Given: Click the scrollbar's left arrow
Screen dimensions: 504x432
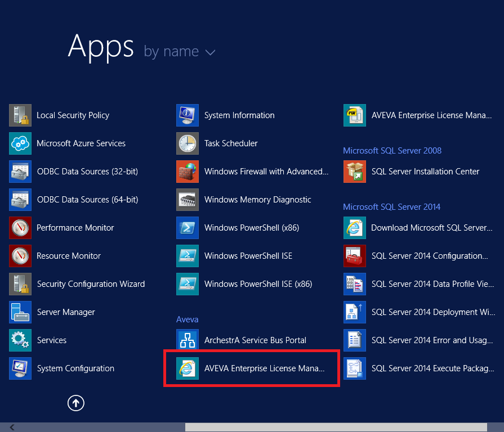Looking at the screenshot, I should click(12, 427).
